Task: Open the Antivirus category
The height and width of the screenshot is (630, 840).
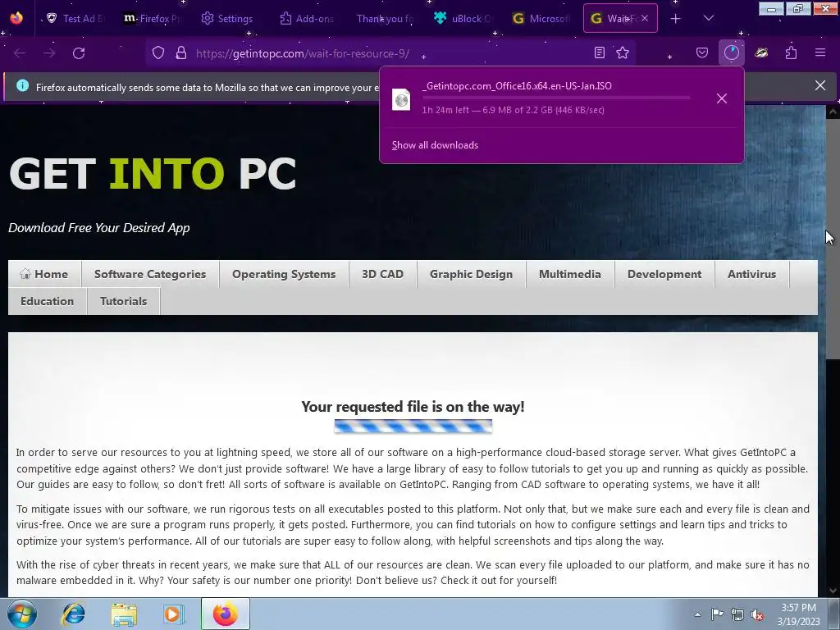Action: (x=751, y=274)
